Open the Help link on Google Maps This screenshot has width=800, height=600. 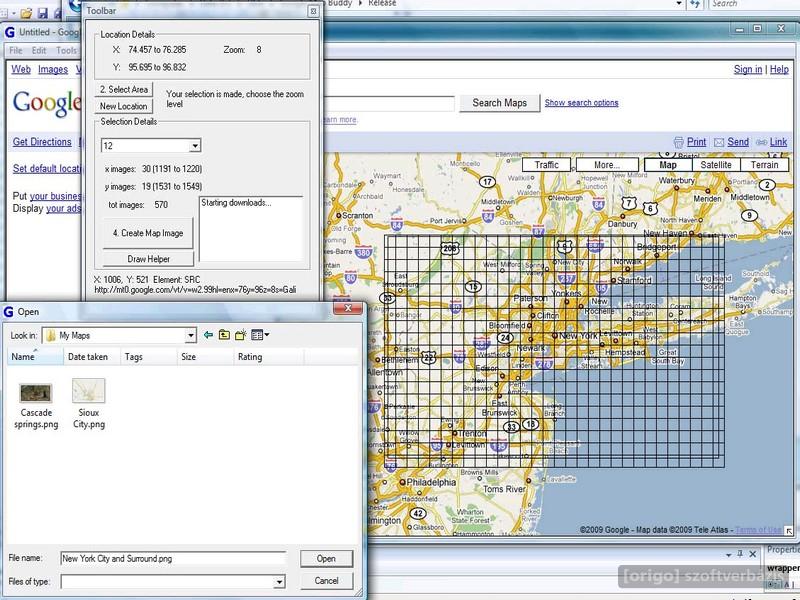coord(779,69)
